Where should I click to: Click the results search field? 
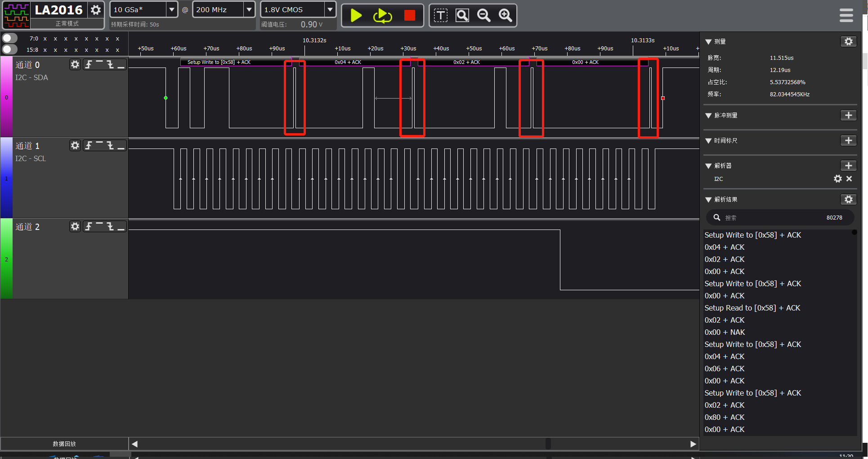780,218
